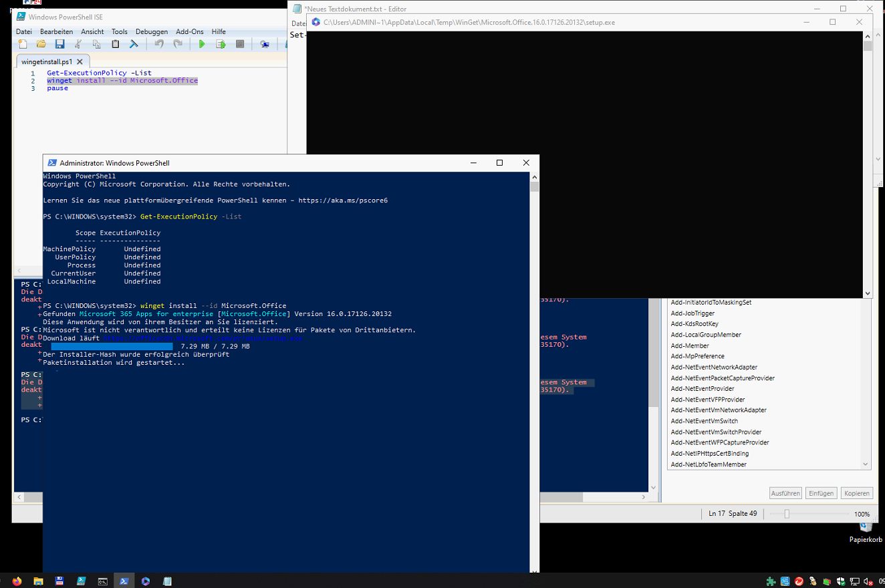Select Add-NetIPHttpsCertBinding in command list
Screen dimensions: 885x588
pyautogui.click(x=710, y=454)
